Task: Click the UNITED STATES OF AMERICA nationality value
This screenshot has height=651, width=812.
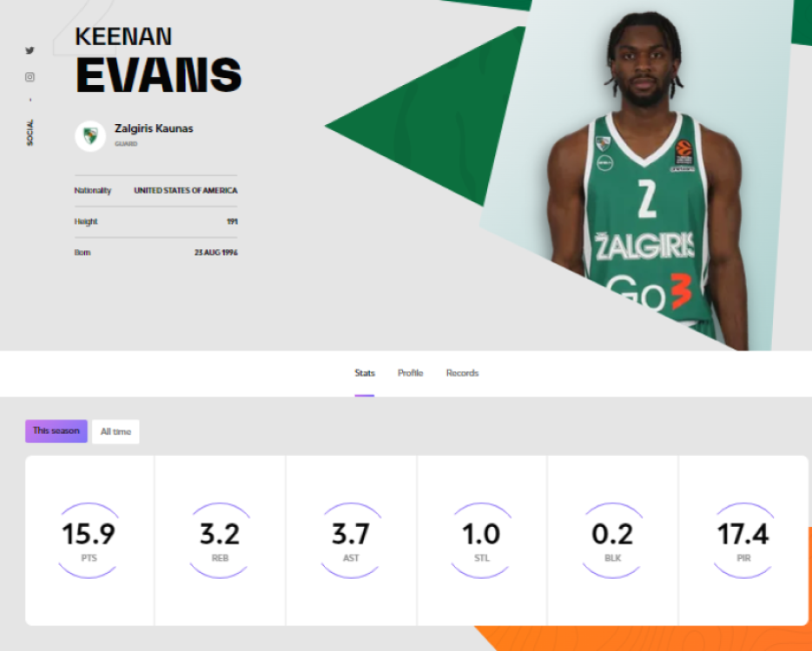Action: 186,190
